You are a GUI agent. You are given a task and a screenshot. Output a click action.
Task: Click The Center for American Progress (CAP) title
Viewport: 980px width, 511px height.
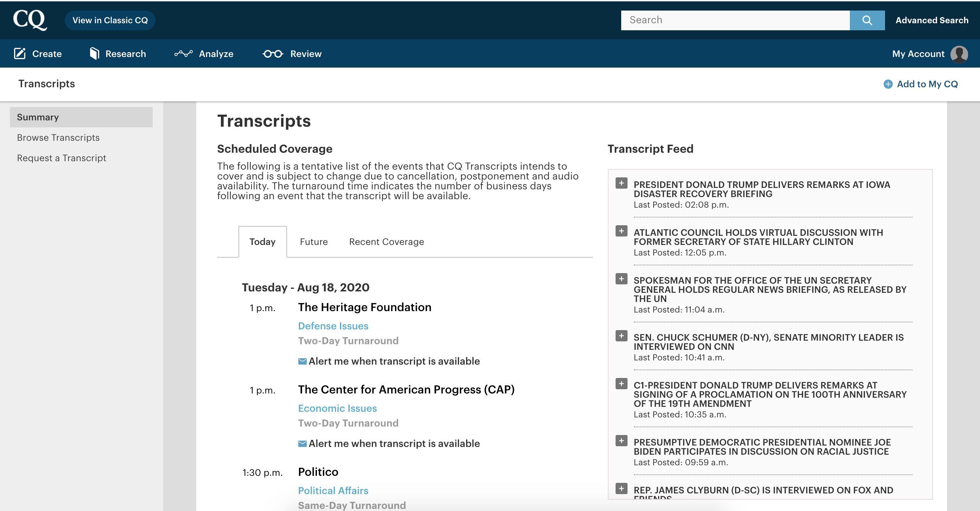tap(406, 390)
